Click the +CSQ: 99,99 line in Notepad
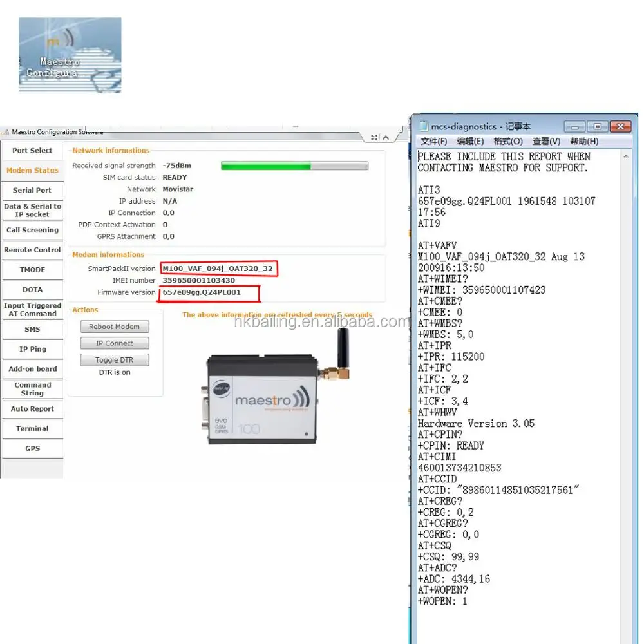Screen dimensions: 644x644 point(448,557)
